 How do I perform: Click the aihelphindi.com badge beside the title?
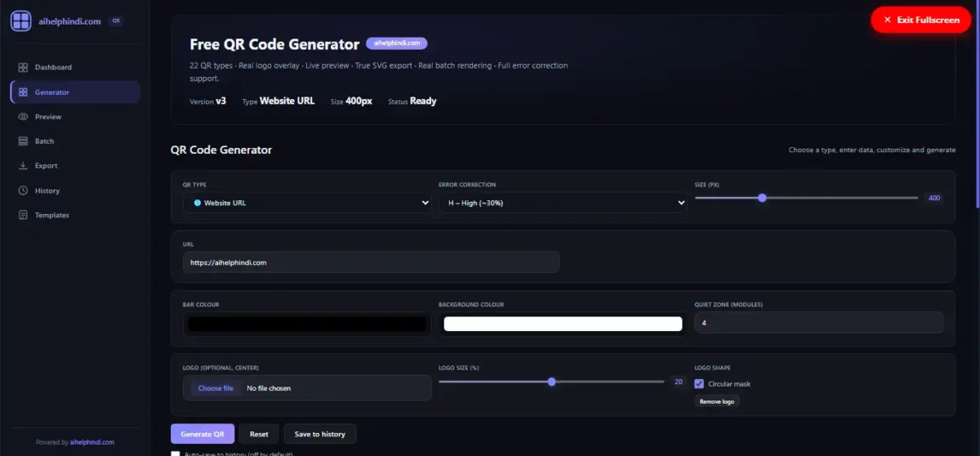[x=397, y=43]
